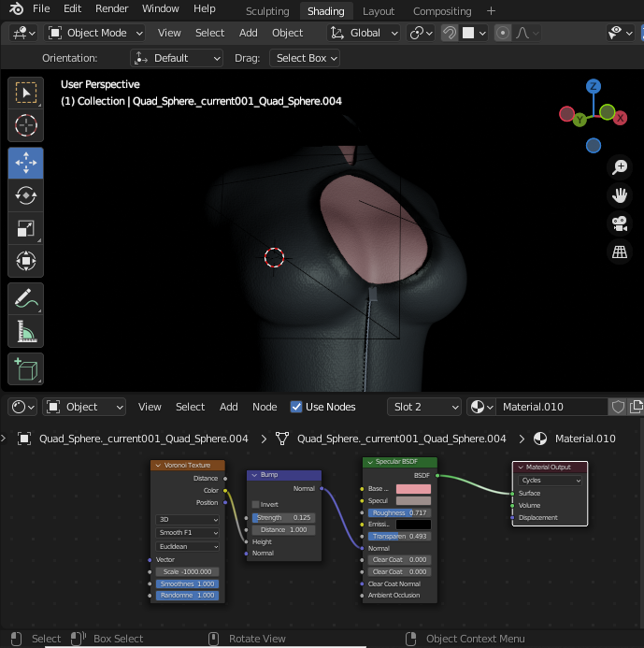Open the node editor Node menu

[265, 407]
